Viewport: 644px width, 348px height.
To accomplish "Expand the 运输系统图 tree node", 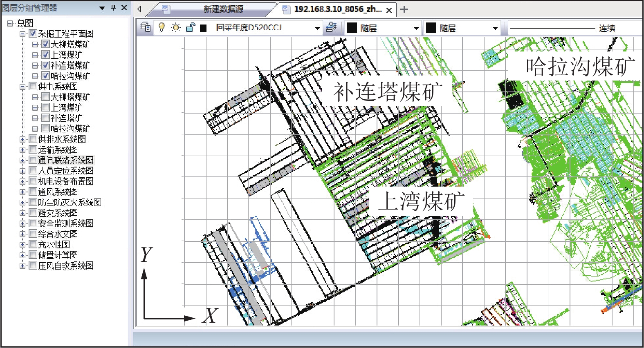I will click(x=22, y=150).
